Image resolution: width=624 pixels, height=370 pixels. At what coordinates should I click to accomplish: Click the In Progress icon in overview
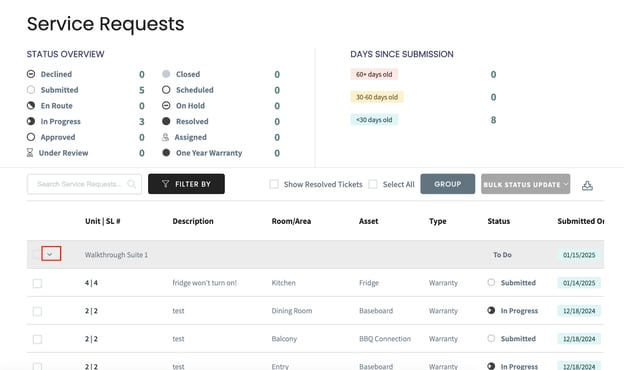tap(31, 121)
